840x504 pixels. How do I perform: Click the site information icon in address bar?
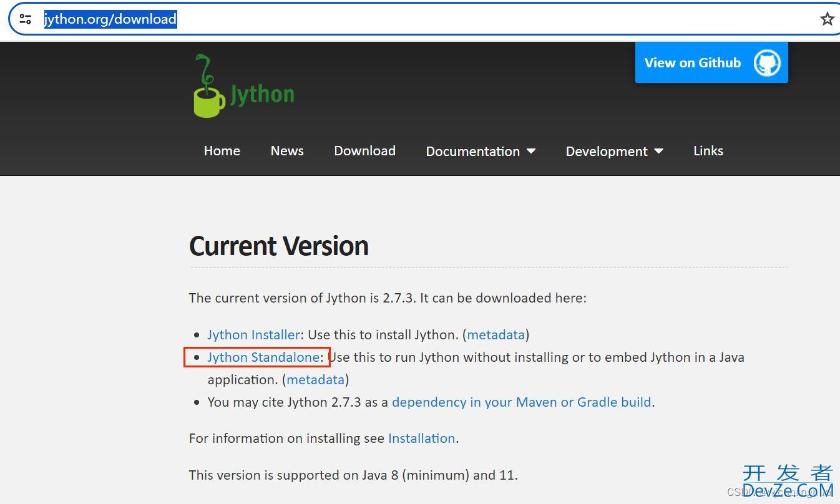click(x=25, y=19)
